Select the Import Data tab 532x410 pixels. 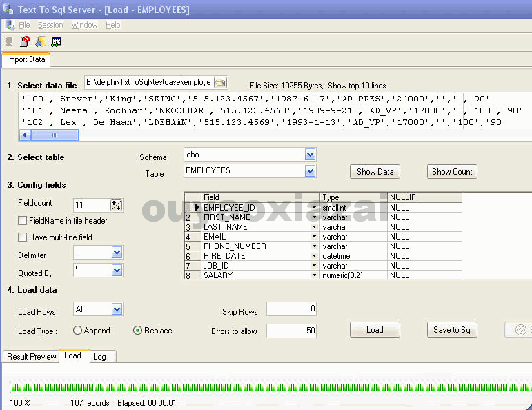pos(26,59)
